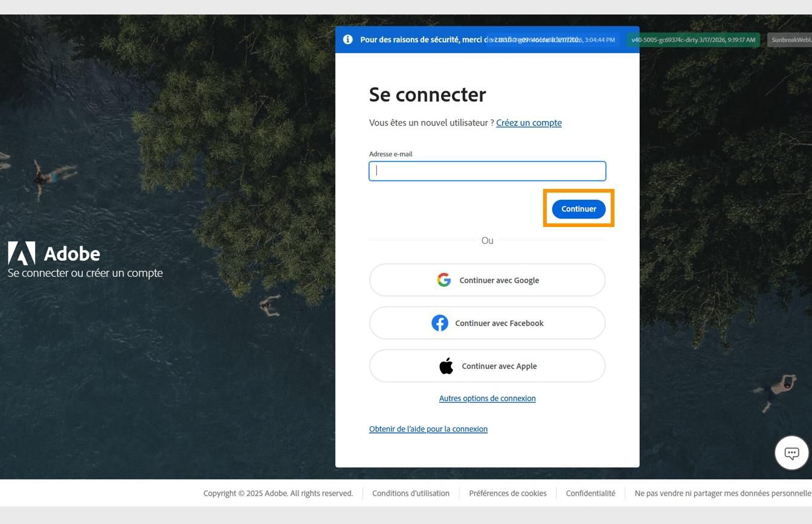
Task: Click Obtenir de l'aide pour la connexion
Action: tap(428, 429)
